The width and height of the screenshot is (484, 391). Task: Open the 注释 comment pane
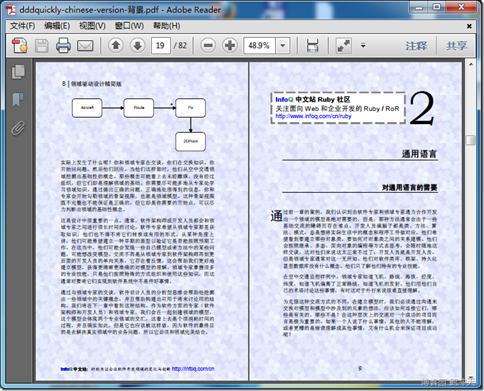(x=416, y=46)
